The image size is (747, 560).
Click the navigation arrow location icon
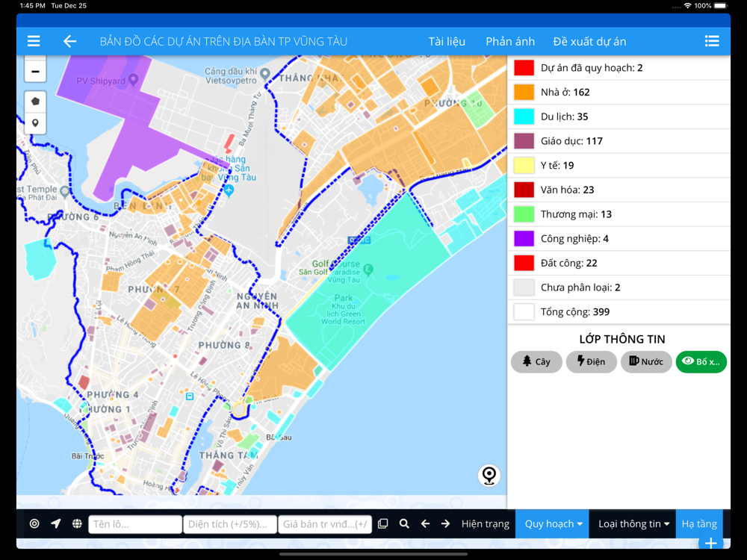pos(56,524)
